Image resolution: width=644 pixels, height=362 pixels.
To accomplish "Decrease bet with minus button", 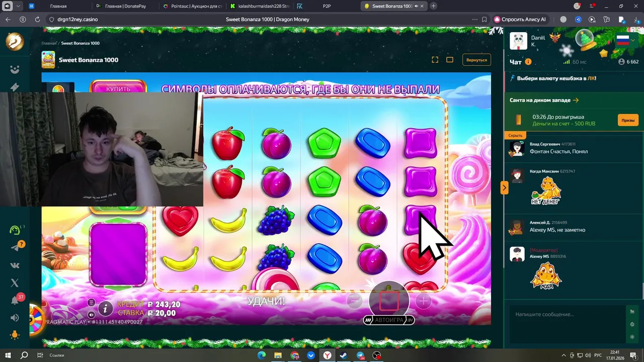I will point(355,301).
